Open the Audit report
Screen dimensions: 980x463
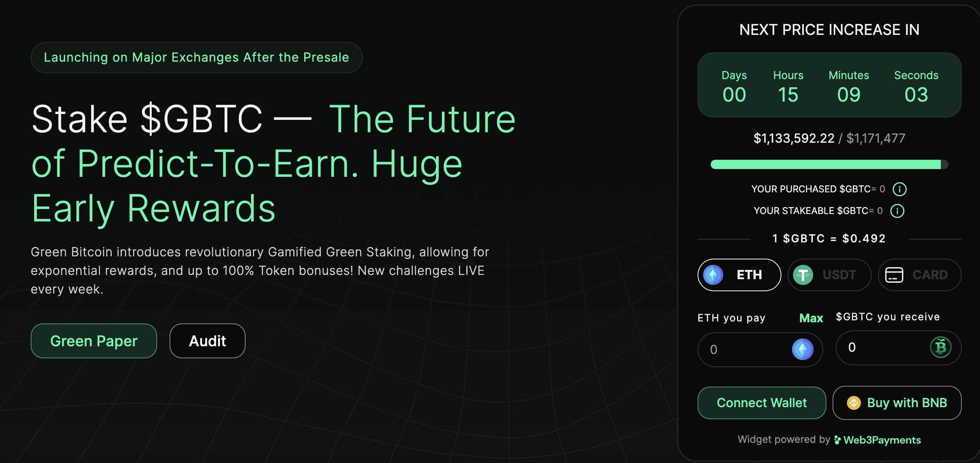208,340
